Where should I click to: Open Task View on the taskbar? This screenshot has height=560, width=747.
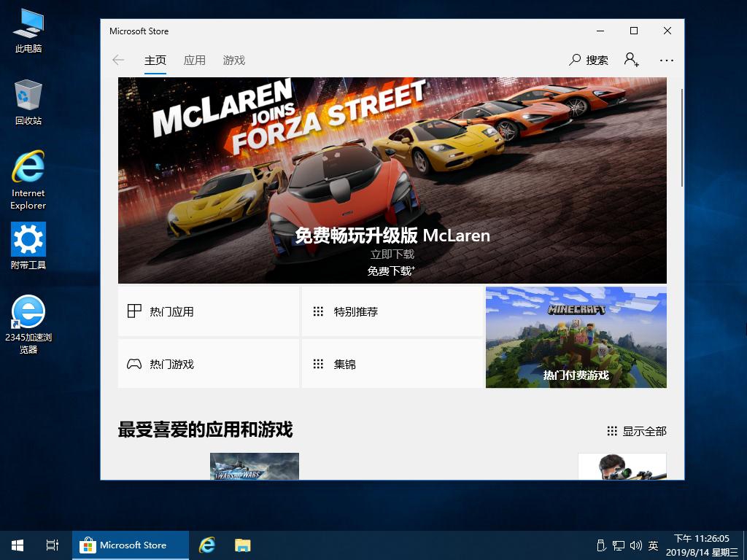(x=53, y=545)
